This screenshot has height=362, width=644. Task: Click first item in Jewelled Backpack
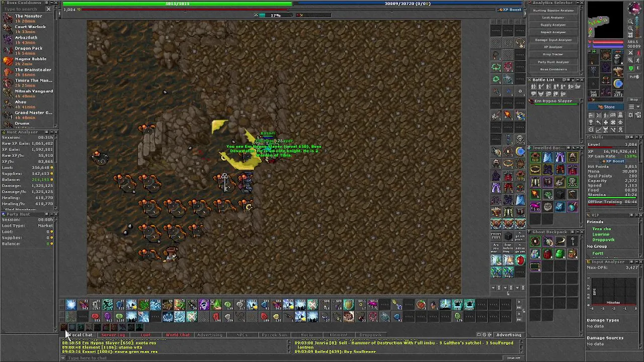[x=535, y=158]
